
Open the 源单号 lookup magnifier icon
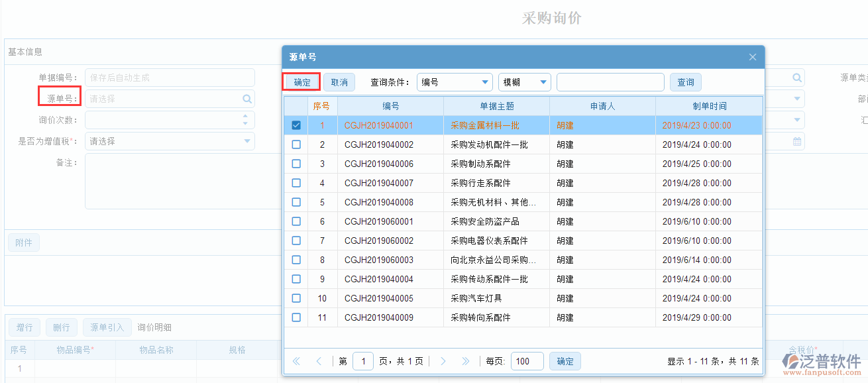point(246,98)
